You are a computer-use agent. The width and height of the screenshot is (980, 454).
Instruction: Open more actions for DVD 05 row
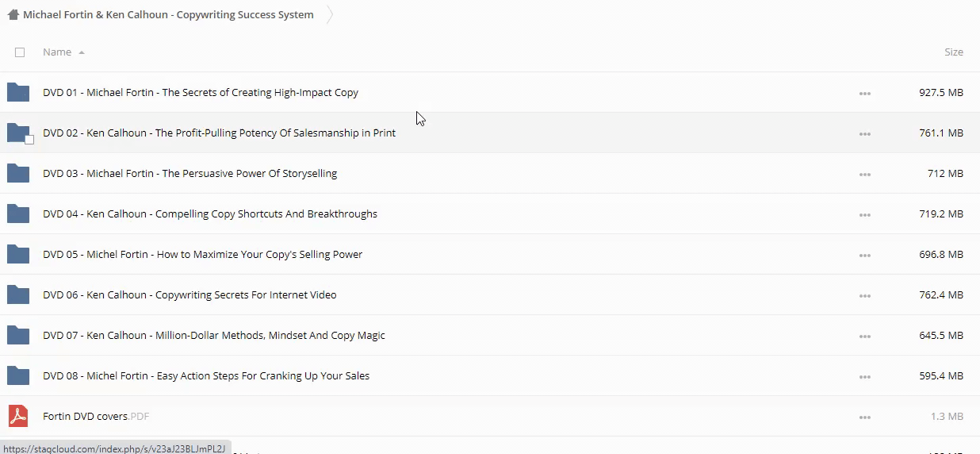864,255
